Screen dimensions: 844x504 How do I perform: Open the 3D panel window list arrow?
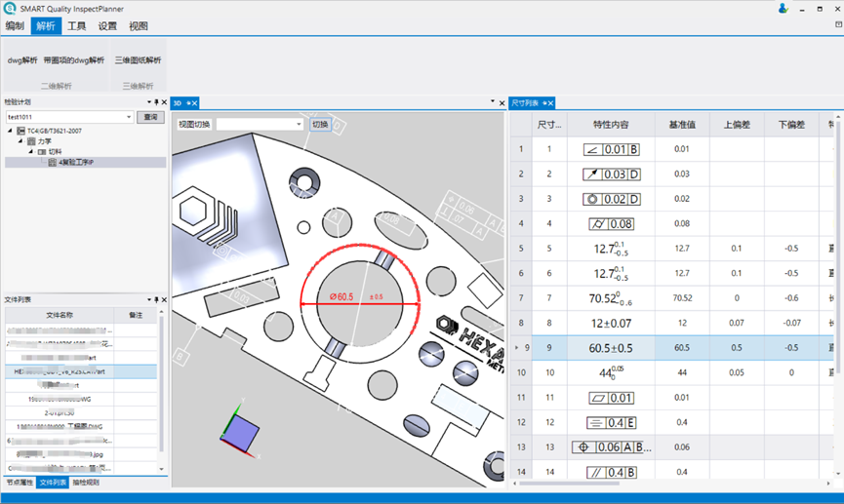point(493,101)
